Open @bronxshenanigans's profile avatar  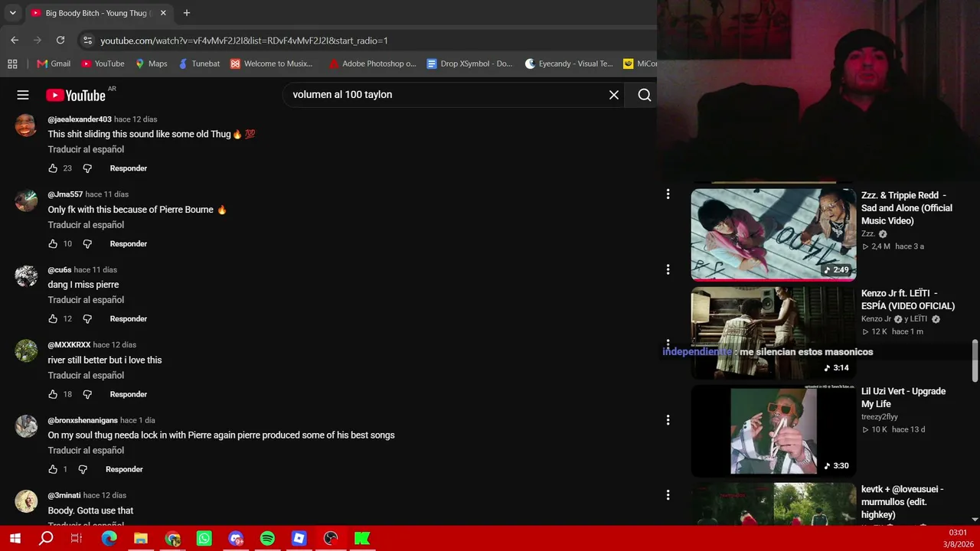coord(26,426)
